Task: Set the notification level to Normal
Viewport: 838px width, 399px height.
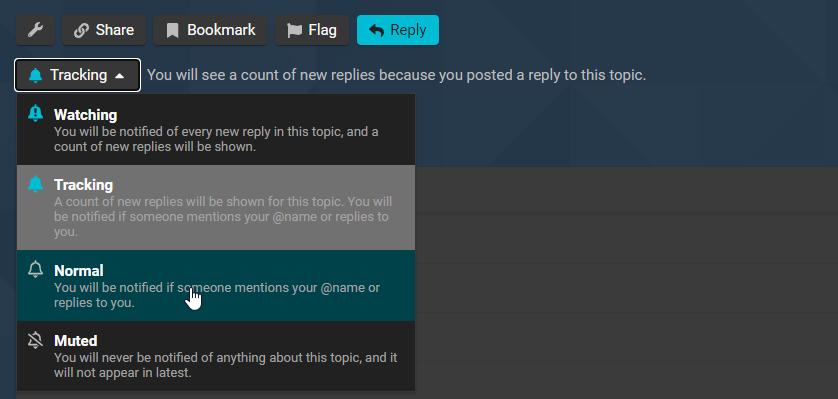Action: coord(216,285)
